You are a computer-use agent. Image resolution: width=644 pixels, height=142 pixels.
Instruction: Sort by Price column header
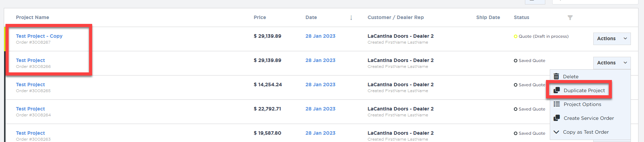point(260,17)
